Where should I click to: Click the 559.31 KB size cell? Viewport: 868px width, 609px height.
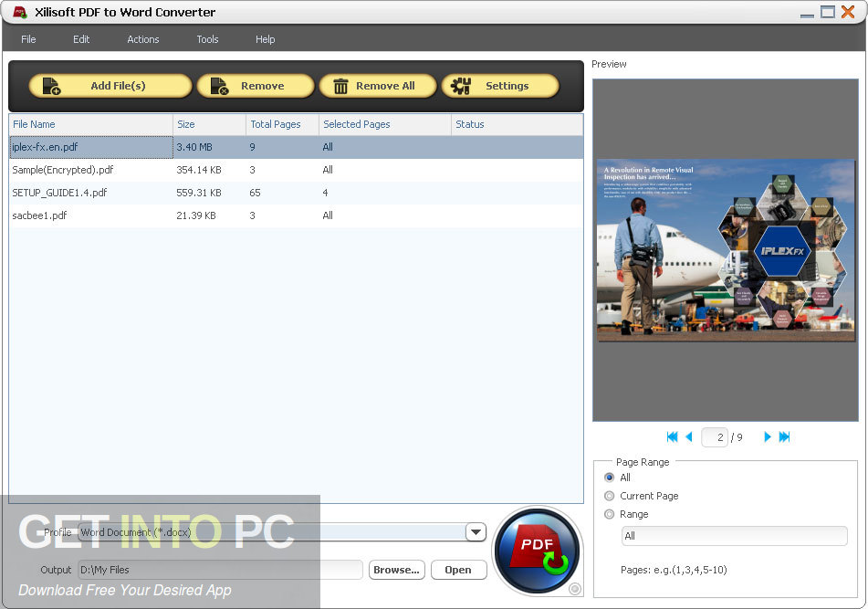click(x=199, y=193)
